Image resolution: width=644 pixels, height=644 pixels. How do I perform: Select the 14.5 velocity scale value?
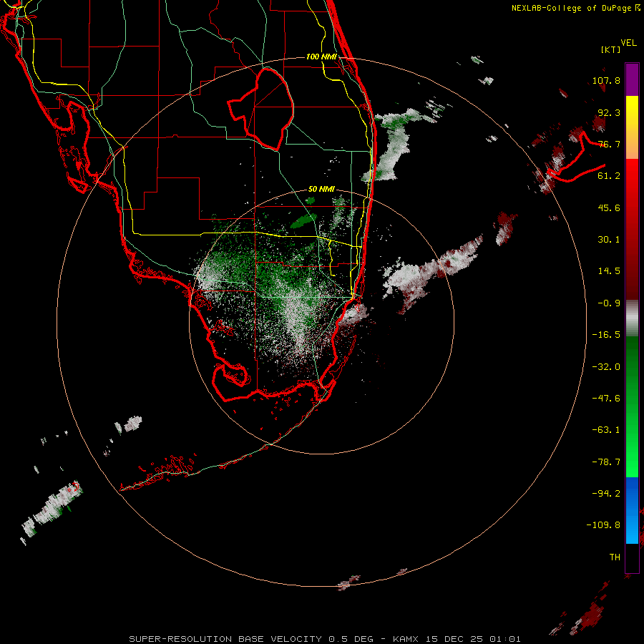(609, 271)
